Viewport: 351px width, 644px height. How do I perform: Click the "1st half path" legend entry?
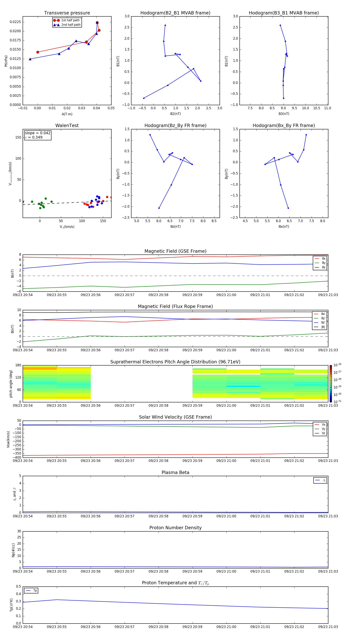pyautogui.click(x=66, y=20)
